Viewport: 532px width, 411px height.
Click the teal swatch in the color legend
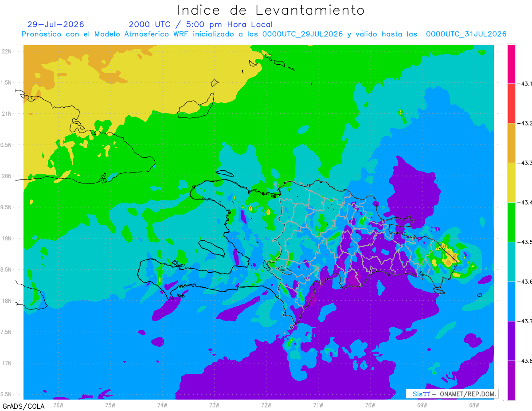coord(511,262)
